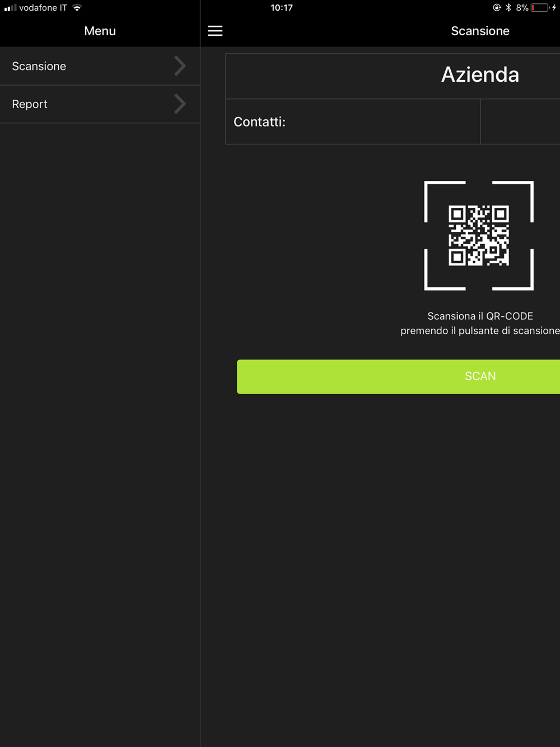Expand the Scansione row chevron
This screenshot has height=747, width=560.
(x=180, y=66)
